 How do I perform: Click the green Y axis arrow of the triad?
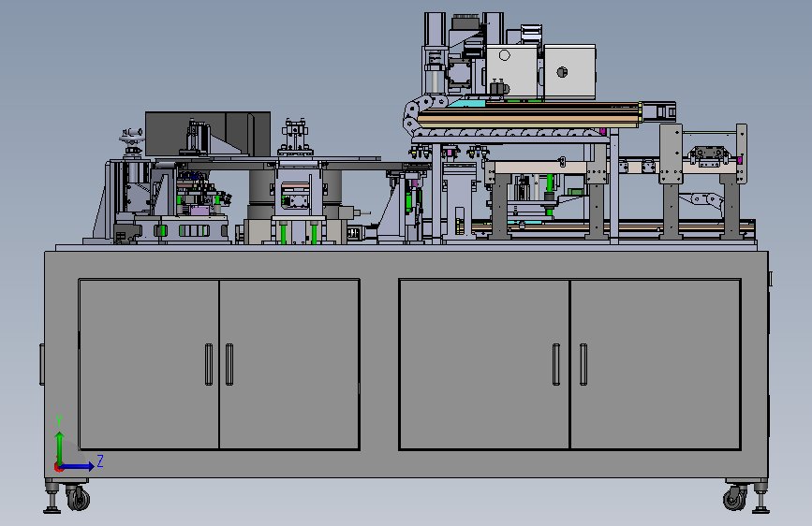click(x=60, y=447)
